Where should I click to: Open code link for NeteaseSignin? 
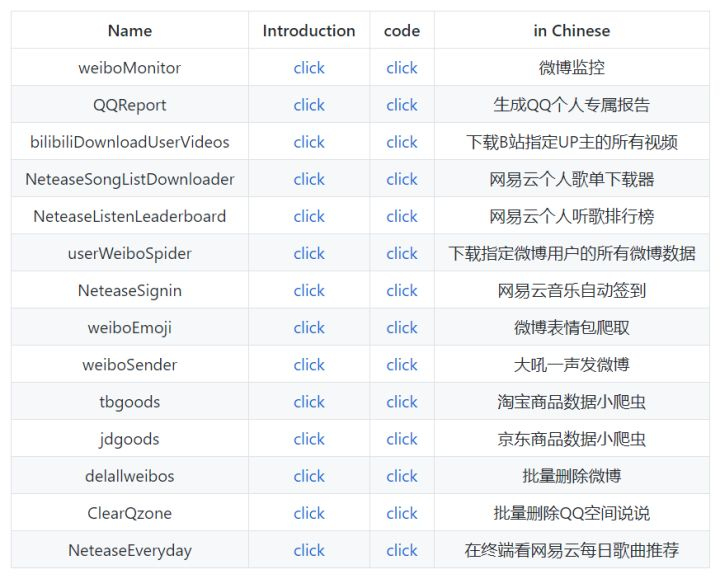coord(402,291)
